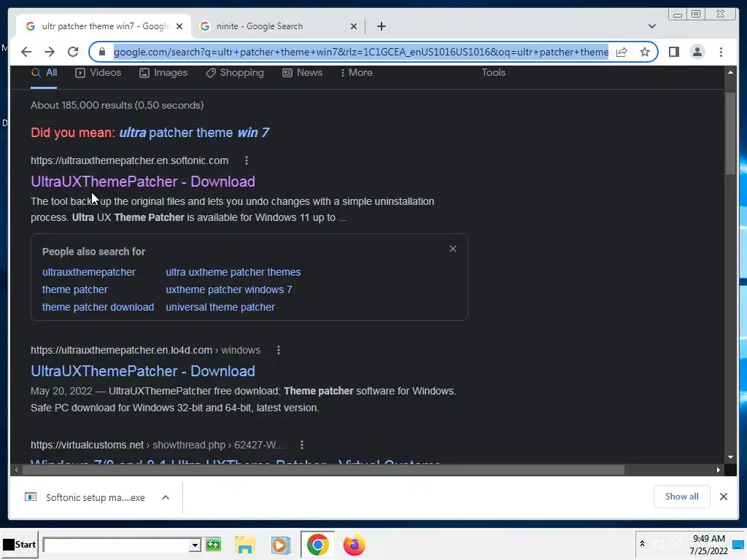Show hidden system tray icons
747x560 pixels.
tap(642, 544)
